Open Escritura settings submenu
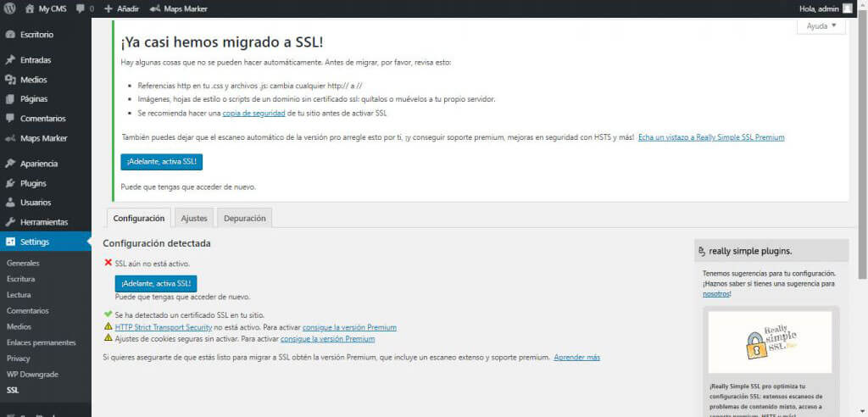Viewport: 868px width, 417px height. pos(21,279)
